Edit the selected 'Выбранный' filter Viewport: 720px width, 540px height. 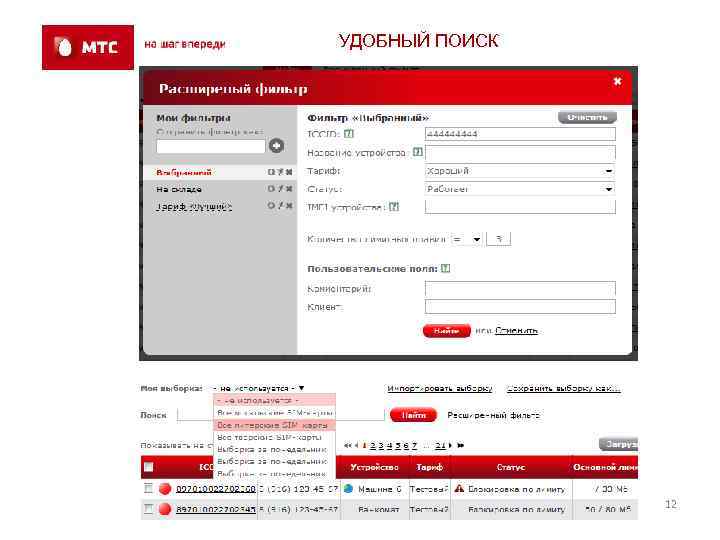[281, 172]
